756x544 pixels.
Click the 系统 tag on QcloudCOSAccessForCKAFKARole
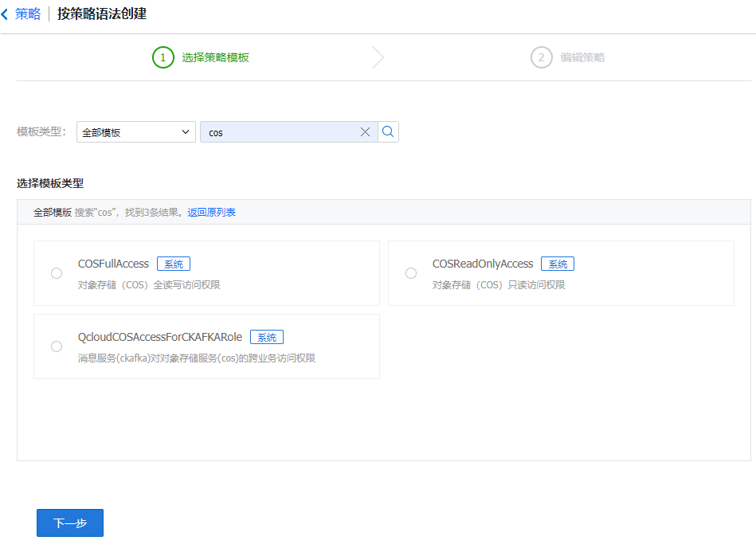pyautogui.click(x=266, y=337)
